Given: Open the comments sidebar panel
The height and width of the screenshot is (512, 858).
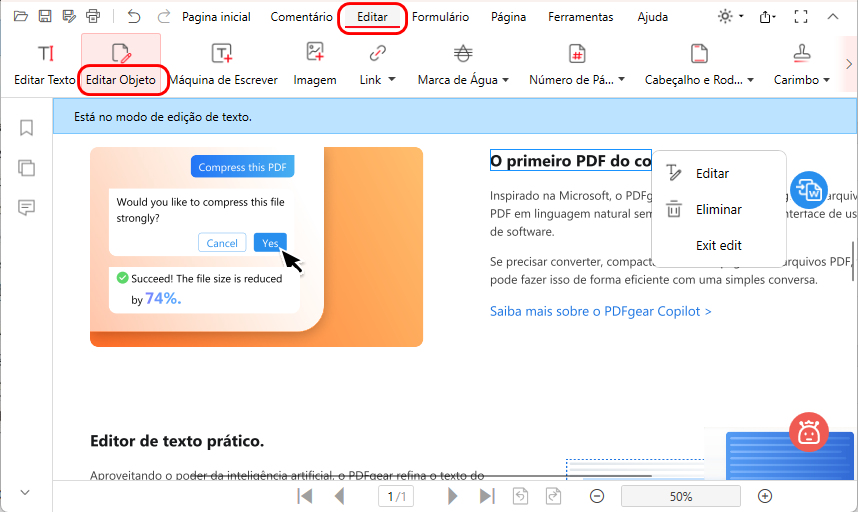Looking at the screenshot, I should point(26,207).
